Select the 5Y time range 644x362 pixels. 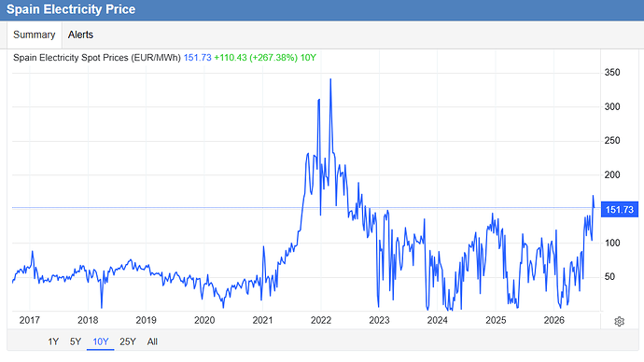click(76, 341)
